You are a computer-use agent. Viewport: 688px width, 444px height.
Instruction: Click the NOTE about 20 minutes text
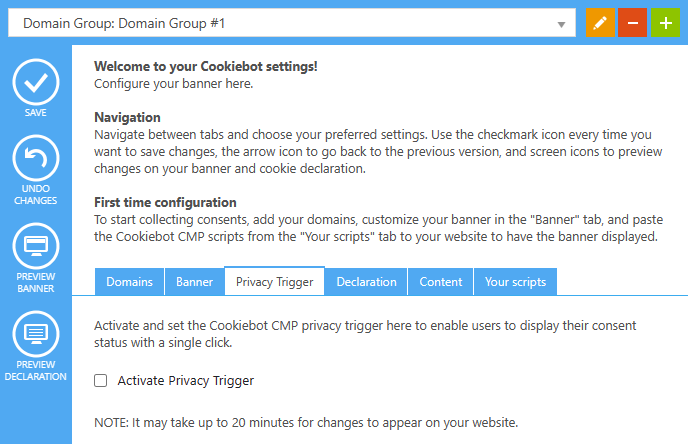pos(306,423)
